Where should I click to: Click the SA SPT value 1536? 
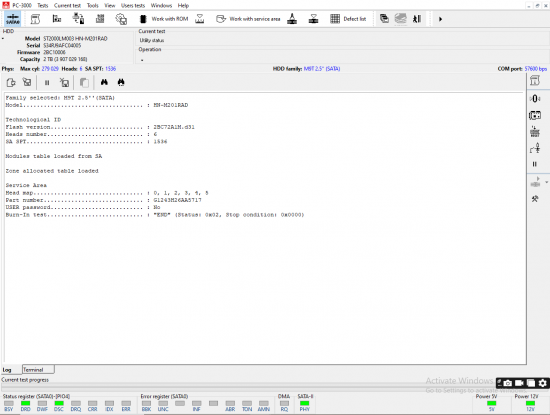110,69
